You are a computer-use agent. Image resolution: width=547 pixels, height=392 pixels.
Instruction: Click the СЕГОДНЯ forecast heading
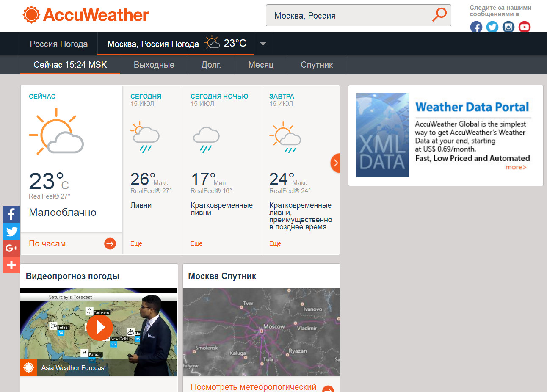click(146, 97)
